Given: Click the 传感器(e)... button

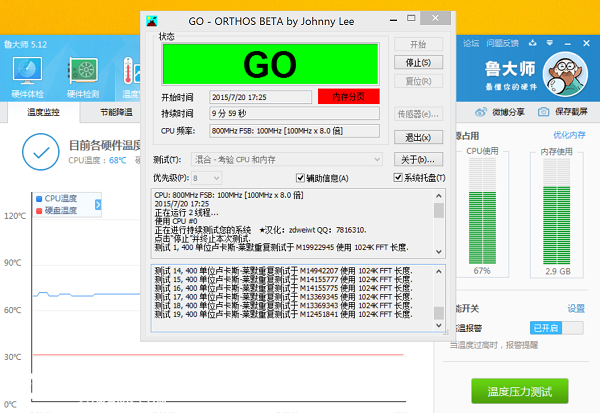Looking at the screenshot, I should click(x=419, y=114).
